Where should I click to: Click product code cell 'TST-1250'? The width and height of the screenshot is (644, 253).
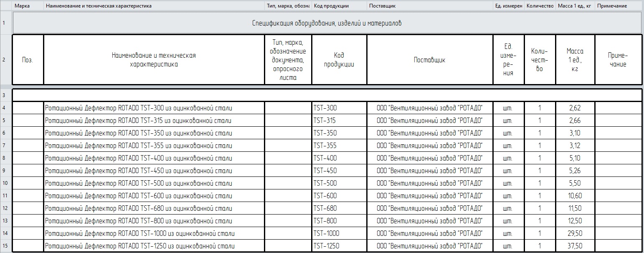[x=339, y=246]
